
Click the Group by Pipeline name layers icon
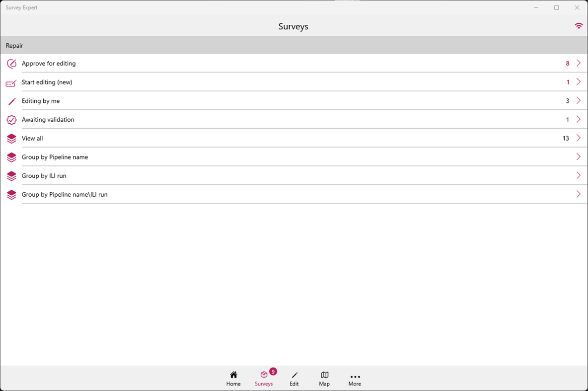(x=11, y=157)
